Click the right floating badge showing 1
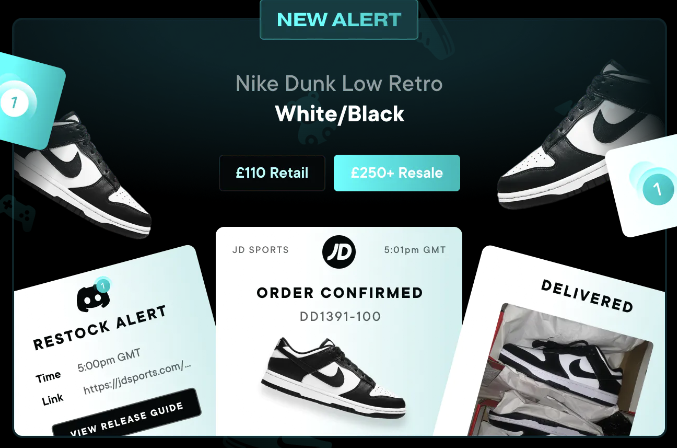This screenshot has width=677, height=448. click(657, 189)
